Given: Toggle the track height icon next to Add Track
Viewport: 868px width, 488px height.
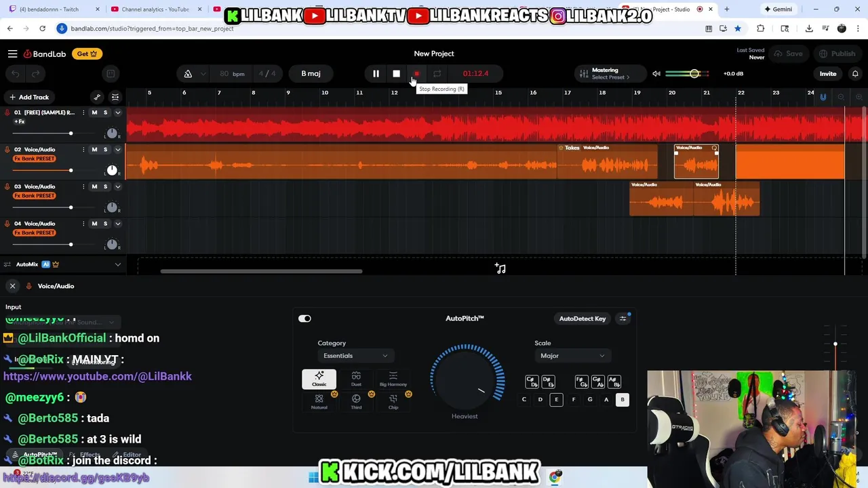Looking at the screenshot, I should pos(115,97).
